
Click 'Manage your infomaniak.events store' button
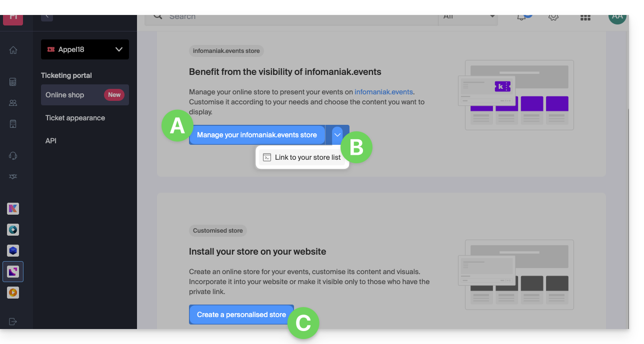[x=257, y=135]
